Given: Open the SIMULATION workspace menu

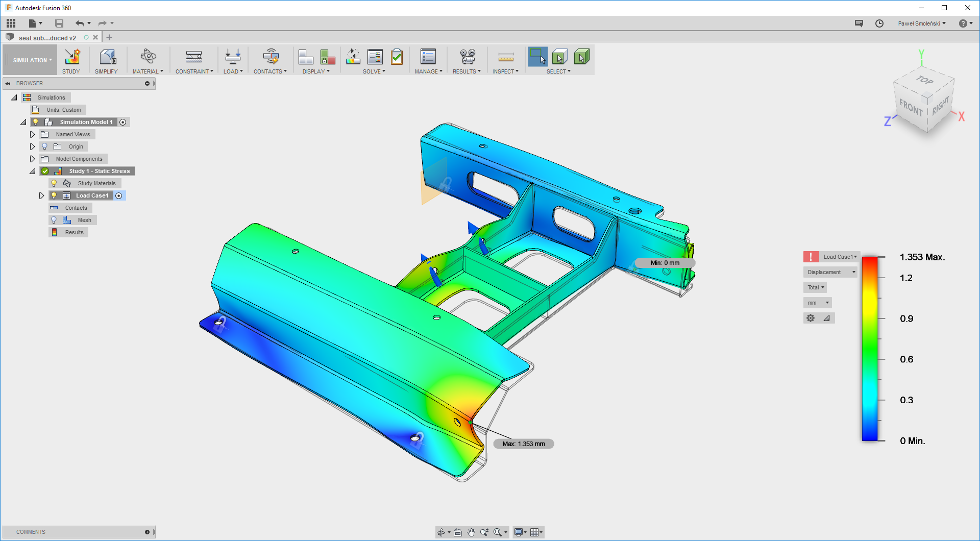Looking at the screenshot, I should [x=31, y=60].
